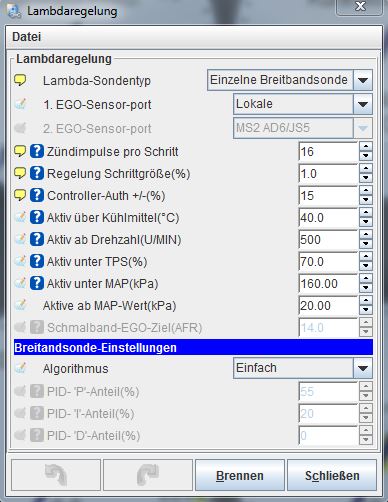
Task: Click the note icon for Aktiv über Kühlmittel
Action: 20,217
